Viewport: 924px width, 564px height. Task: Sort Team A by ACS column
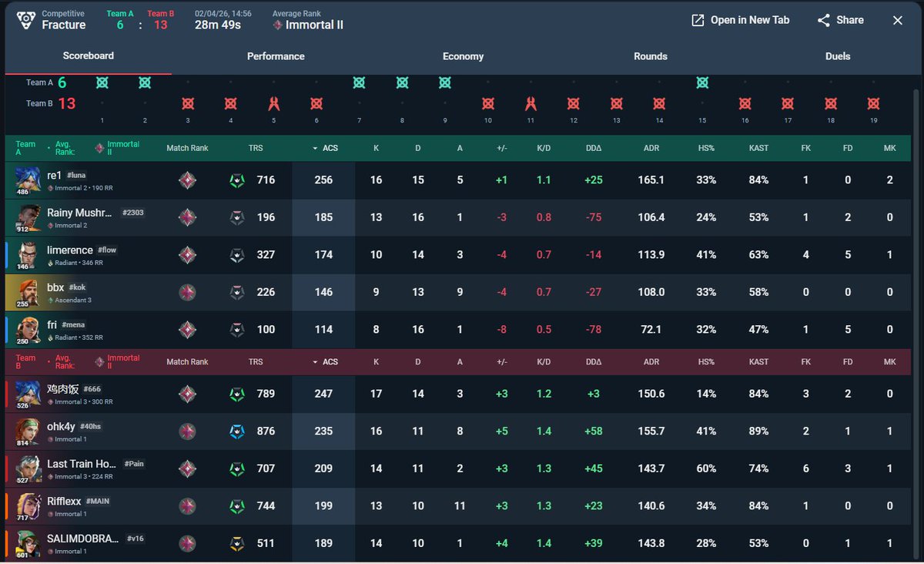(x=324, y=146)
